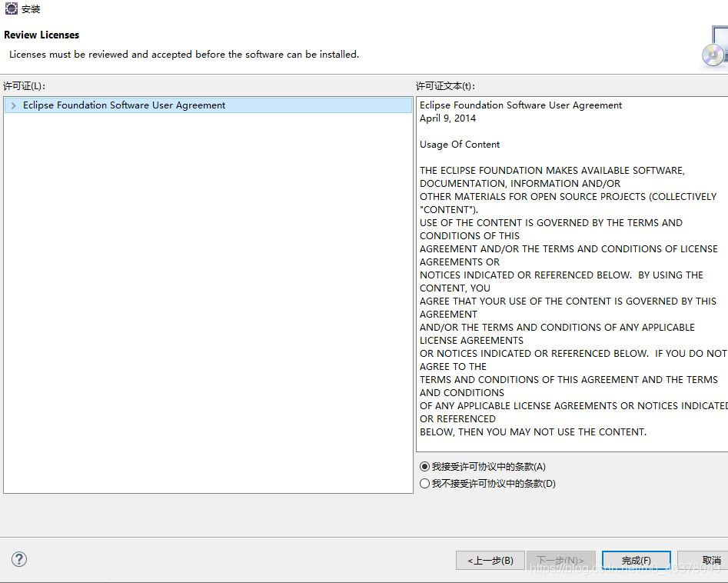Accept the license agreement terms radio button
The width and height of the screenshot is (728, 583).
click(424, 466)
